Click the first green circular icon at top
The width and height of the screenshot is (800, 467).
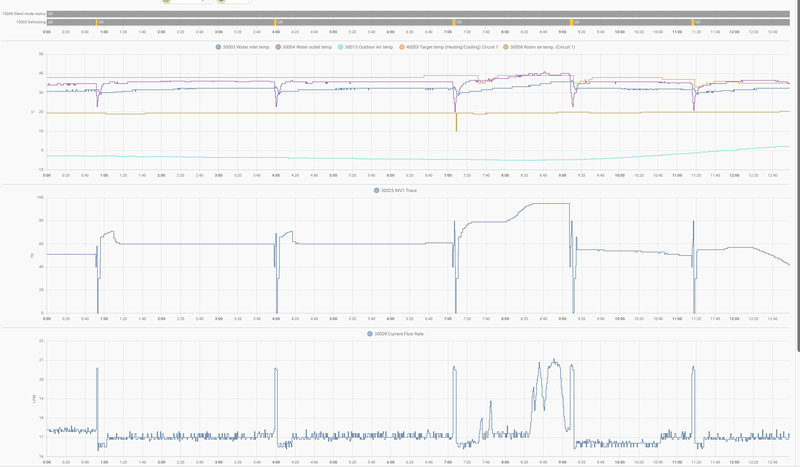click(x=166, y=2)
